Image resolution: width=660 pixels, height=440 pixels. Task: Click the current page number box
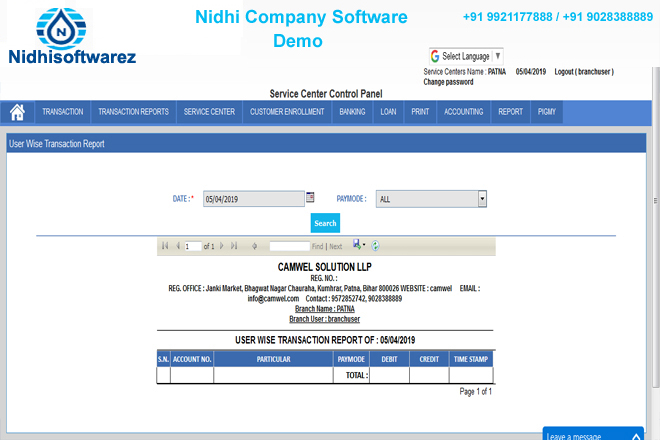[193, 246]
